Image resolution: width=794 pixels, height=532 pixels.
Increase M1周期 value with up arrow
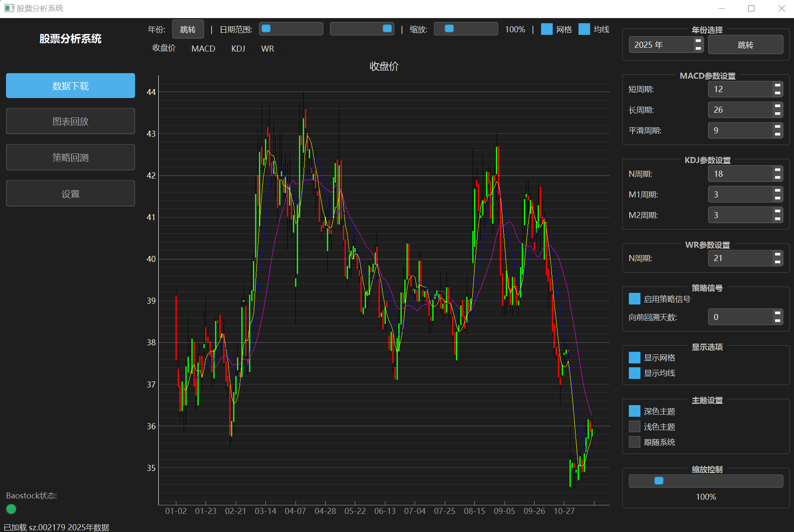click(778, 191)
